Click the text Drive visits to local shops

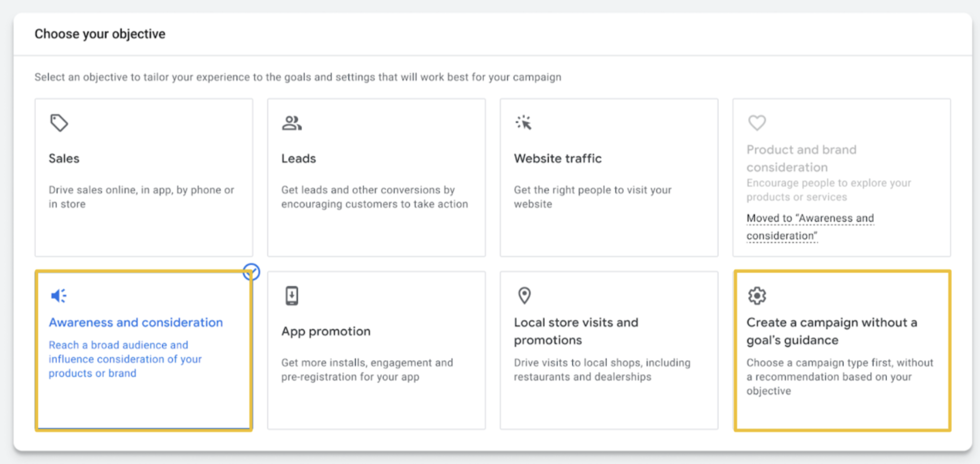coord(602,370)
